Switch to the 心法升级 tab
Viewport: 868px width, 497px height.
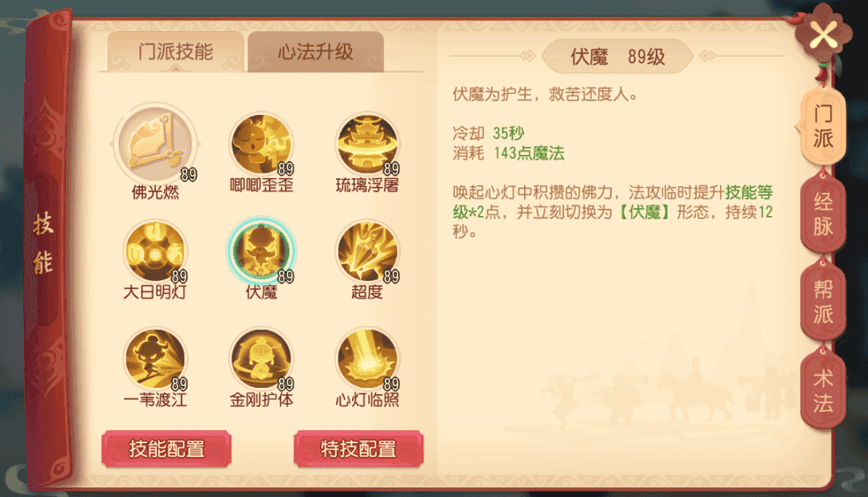pos(316,52)
